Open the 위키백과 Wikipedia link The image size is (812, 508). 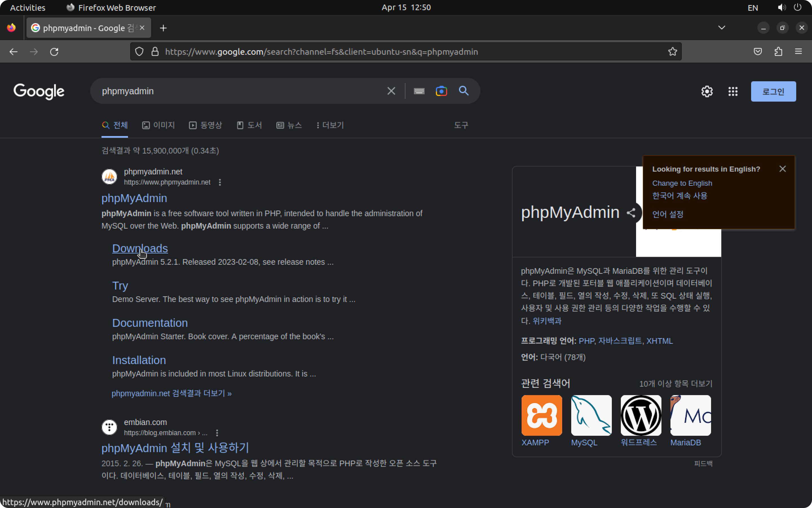pyautogui.click(x=547, y=321)
